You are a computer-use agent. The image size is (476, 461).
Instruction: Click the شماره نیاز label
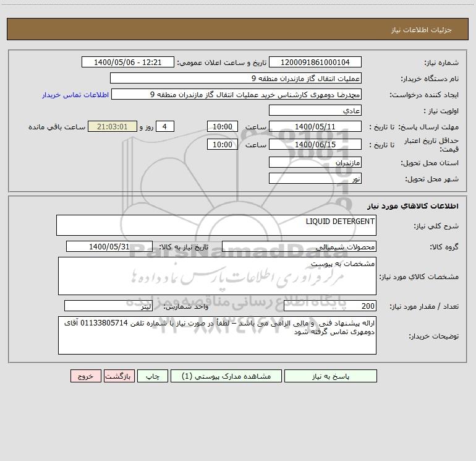[x=441, y=63]
